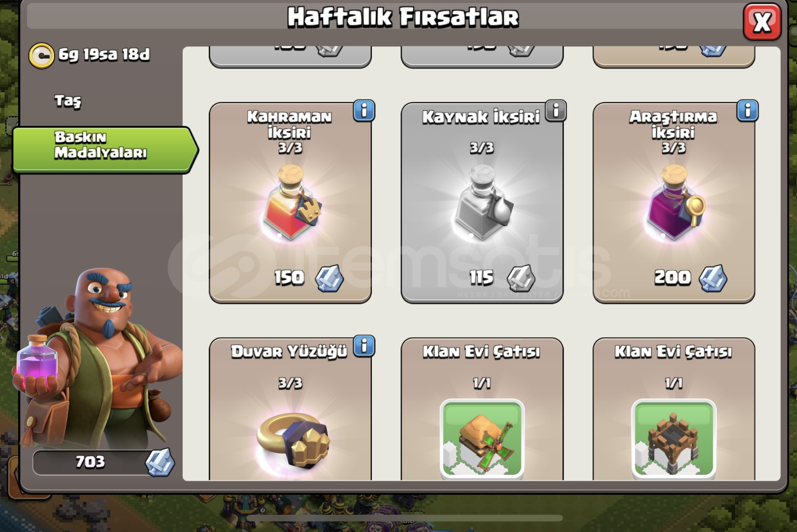Select the grayed Kaynak İksiri bottle
Viewport: 797px width, 532px height.
click(483, 203)
